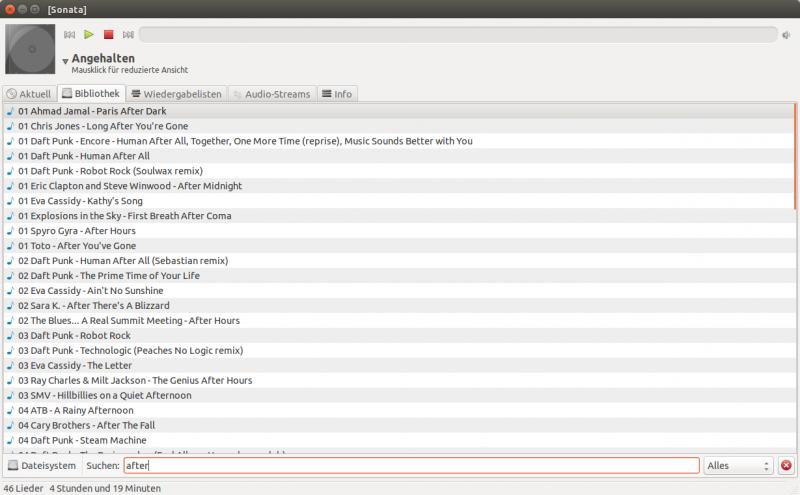
Task: Stop playback with the red square button
Action: [108, 34]
